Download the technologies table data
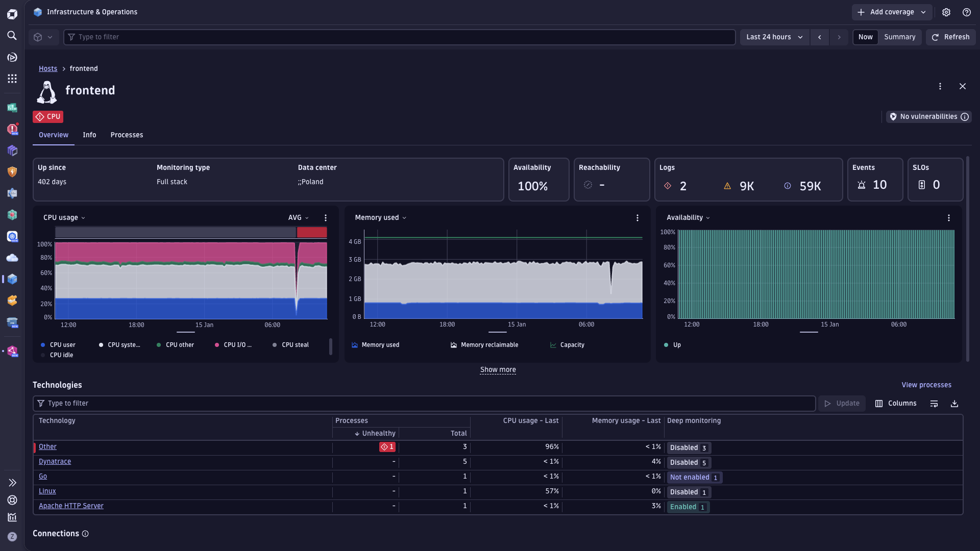 pyautogui.click(x=954, y=404)
